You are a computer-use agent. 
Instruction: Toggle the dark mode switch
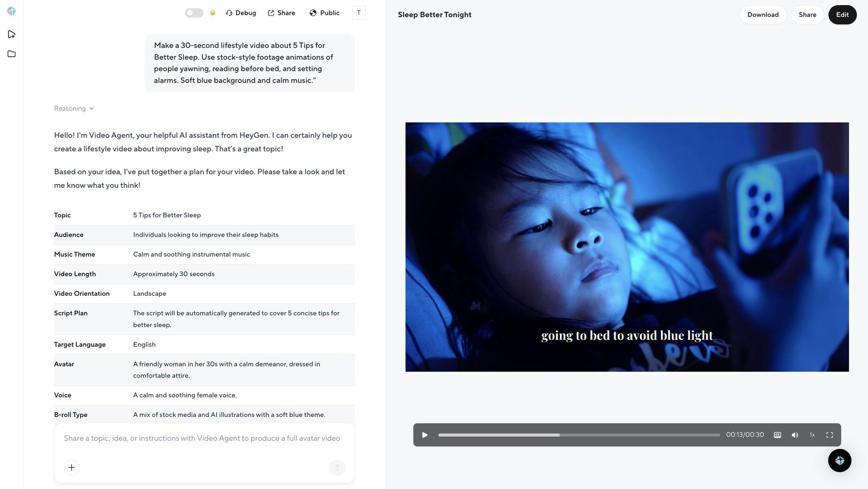click(194, 13)
